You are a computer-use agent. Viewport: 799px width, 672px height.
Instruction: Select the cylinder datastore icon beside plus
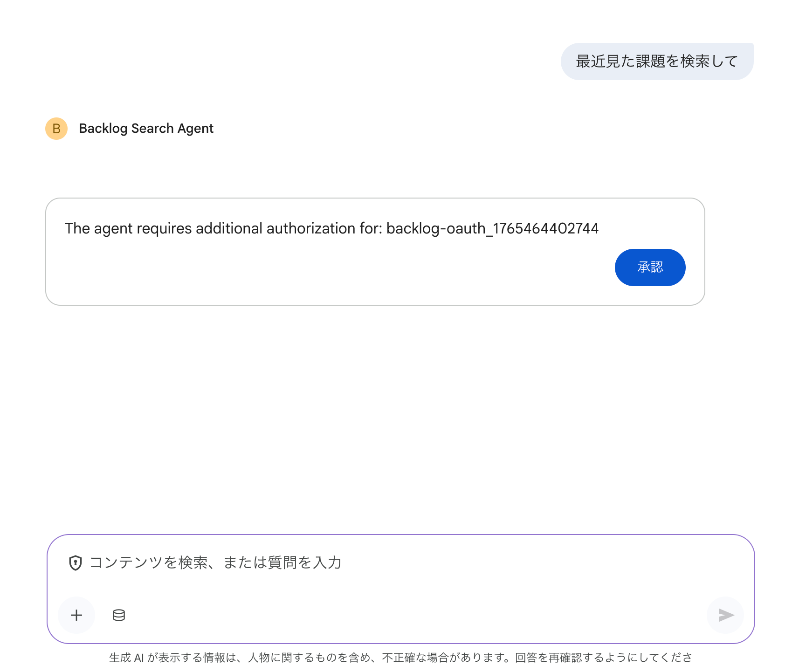(x=119, y=615)
